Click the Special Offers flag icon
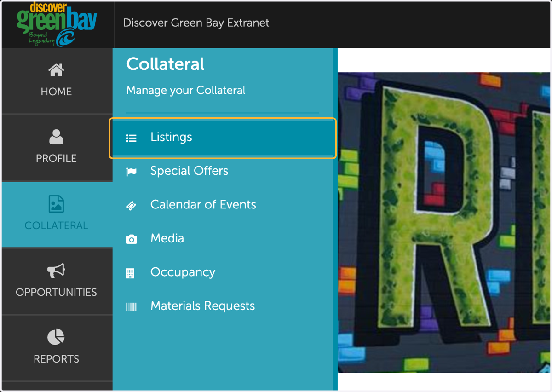This screenshot has height=392, width=552. (132, 172)
